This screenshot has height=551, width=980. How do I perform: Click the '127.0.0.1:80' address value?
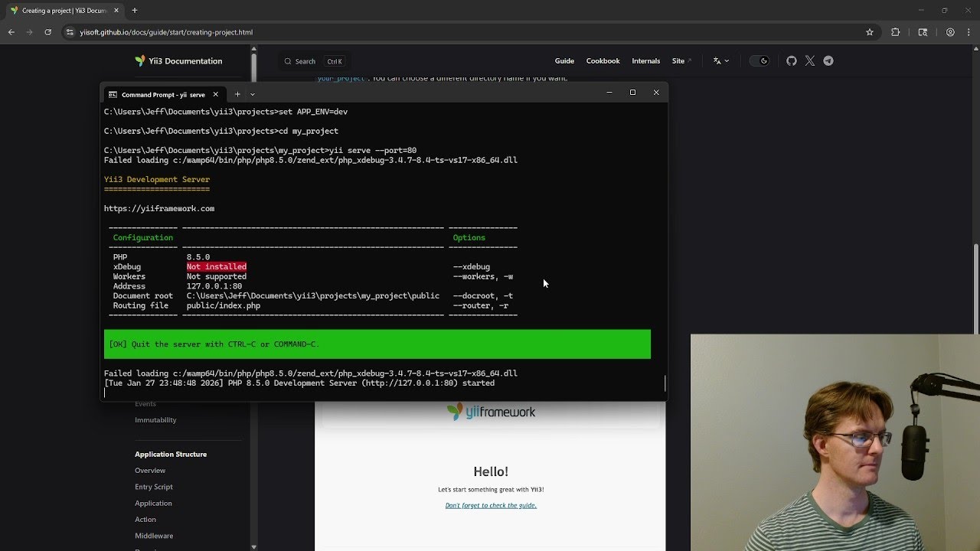(214, 286)
